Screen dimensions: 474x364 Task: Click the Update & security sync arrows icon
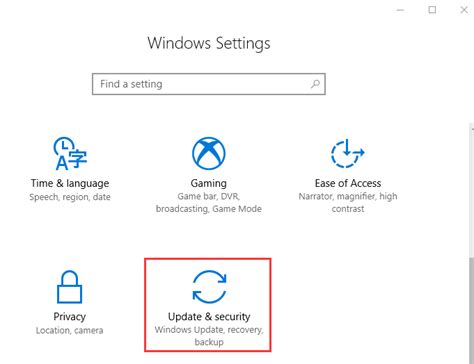[209, 287]
